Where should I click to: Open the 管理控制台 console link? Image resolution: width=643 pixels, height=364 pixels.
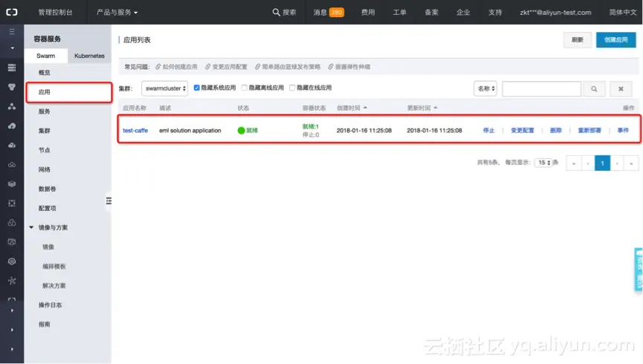click(x=55, y=13)
